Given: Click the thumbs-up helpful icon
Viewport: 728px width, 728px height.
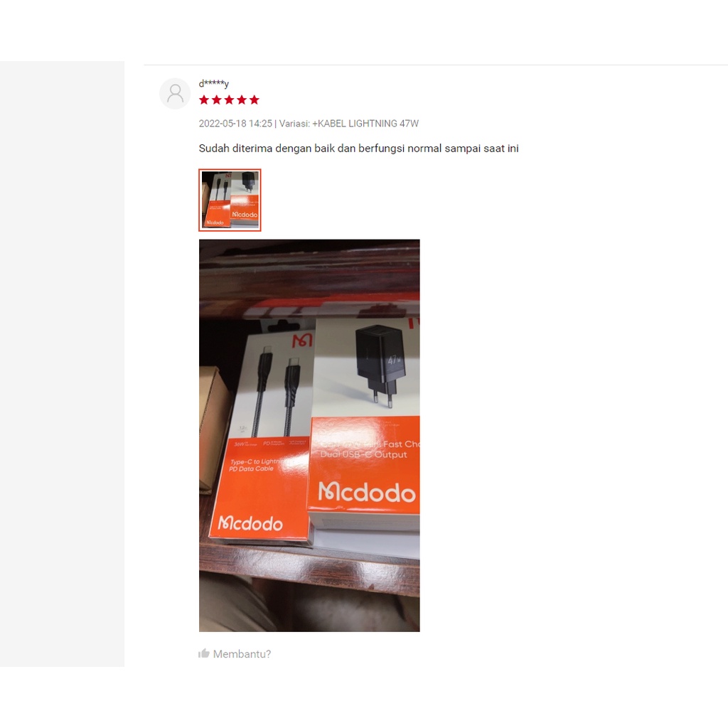Looking at the screenshot, I should pos(204,653).
